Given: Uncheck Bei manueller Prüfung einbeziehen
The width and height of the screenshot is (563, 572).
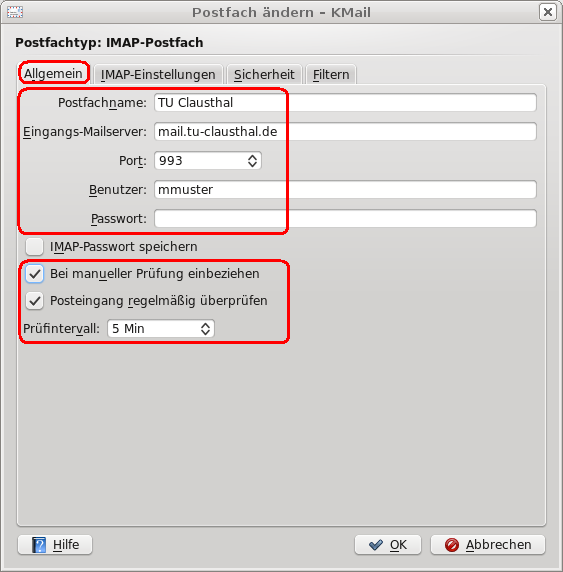Looking at the screenshot, I should (35, 274).
